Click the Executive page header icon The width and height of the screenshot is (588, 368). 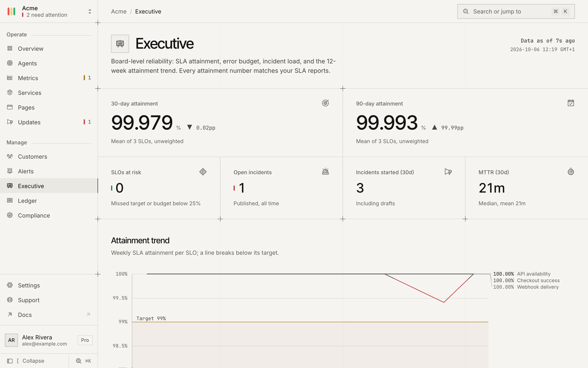[120, 44]
